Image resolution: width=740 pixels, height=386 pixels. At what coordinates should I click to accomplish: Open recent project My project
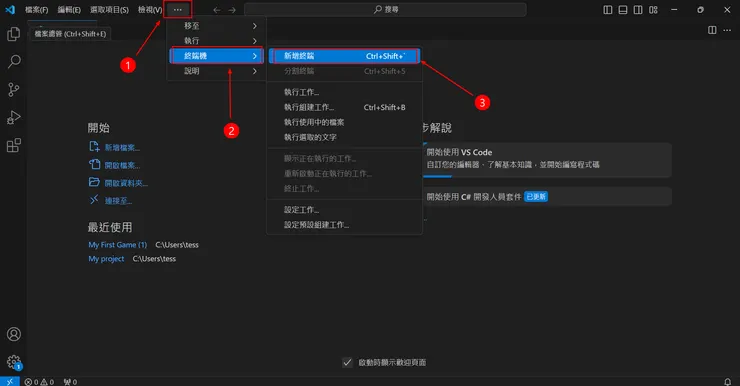click(106, 259)
